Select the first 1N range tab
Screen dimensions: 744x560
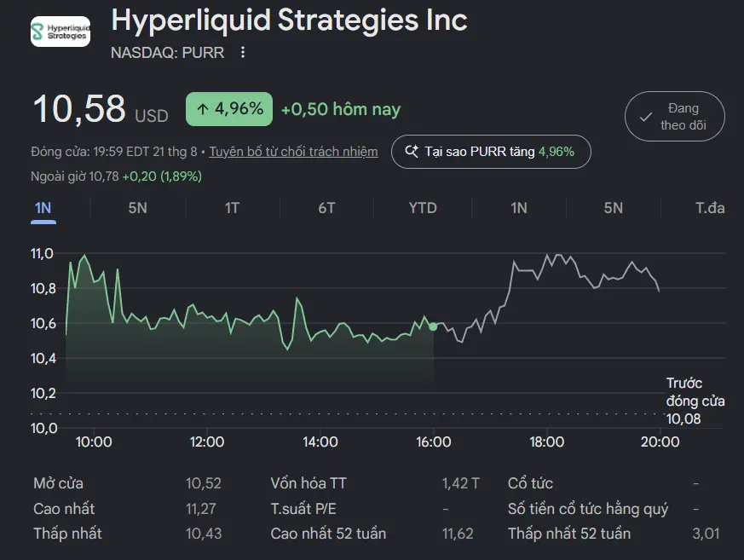43,208
